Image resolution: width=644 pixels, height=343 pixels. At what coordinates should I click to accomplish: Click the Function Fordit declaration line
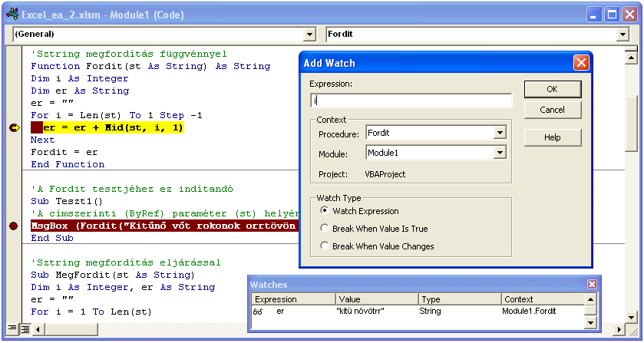click(150, 66)
